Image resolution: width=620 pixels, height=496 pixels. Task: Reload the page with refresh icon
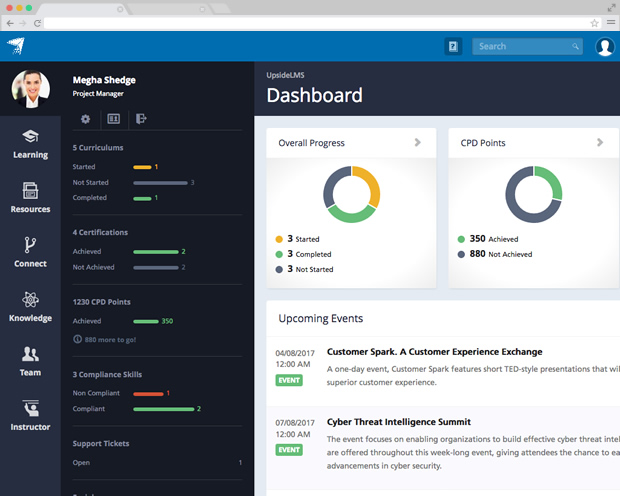pyautogui.click(x=37, y=23)
